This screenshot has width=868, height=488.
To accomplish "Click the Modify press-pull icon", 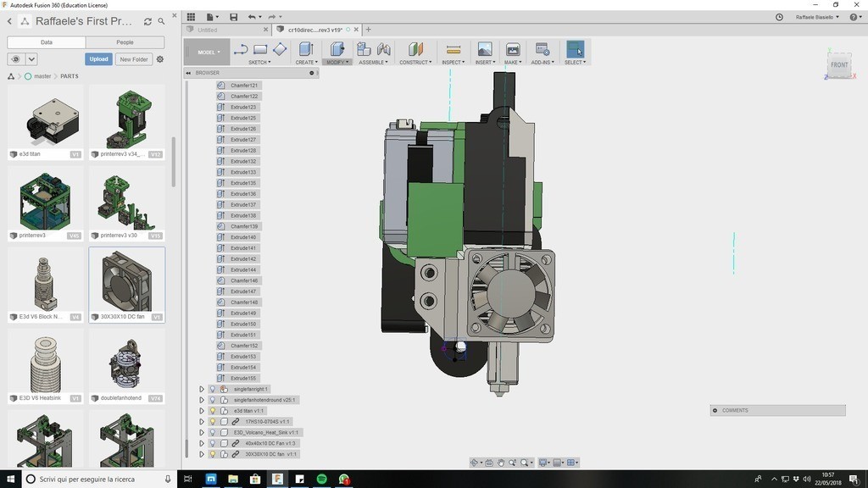I will tap(337, 49).
